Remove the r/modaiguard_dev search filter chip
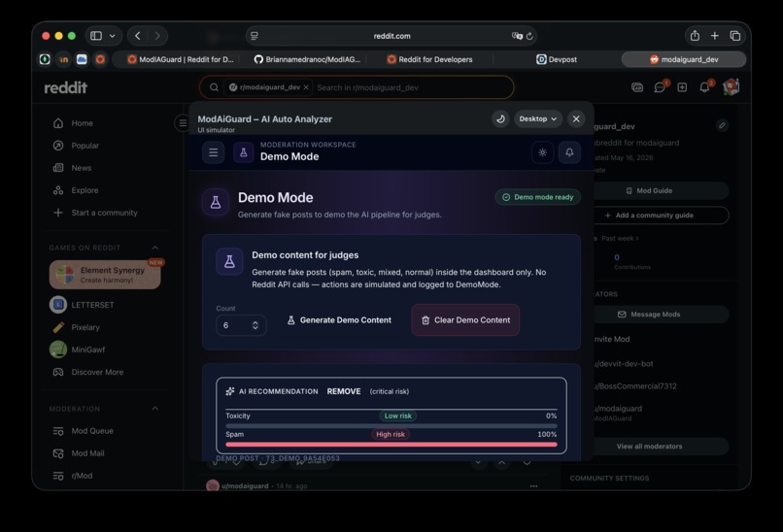 [306, 87]
